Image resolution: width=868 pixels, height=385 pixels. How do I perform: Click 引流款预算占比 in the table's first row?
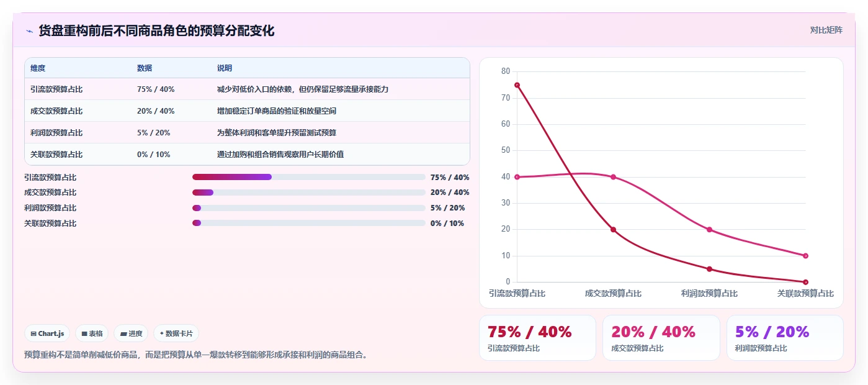(x=56, y=89)
